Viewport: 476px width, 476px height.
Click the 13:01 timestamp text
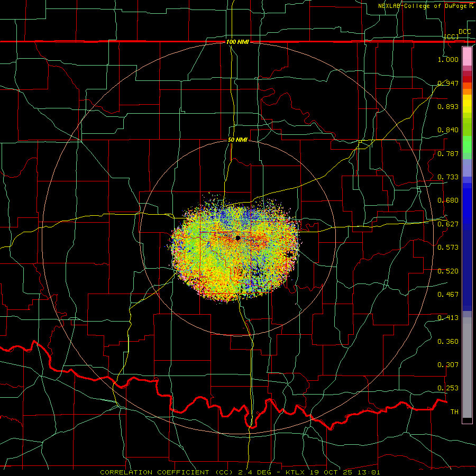tap(369, 472)
